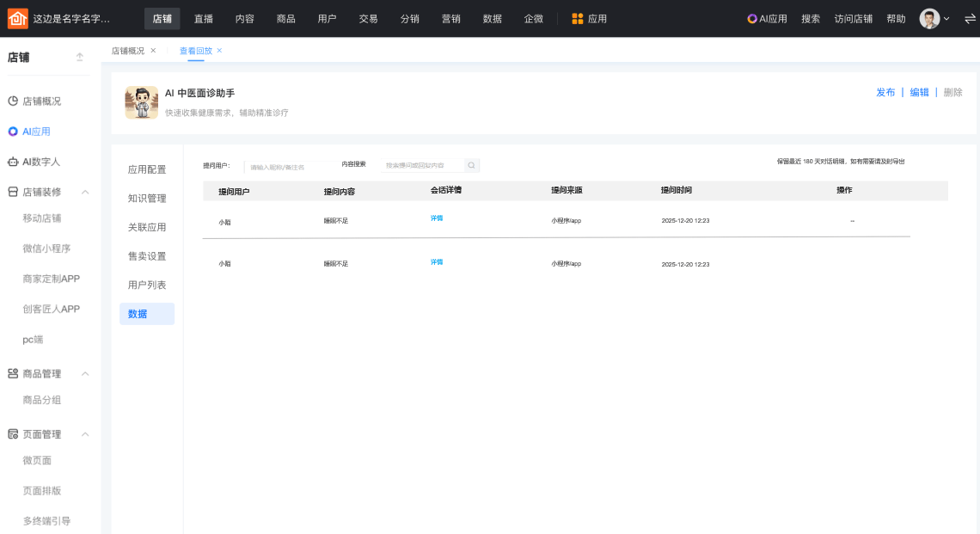Viewport: 980px width, 534px height.
Task: Click the 提问用户 filter input field
Action: coord(284,166)
